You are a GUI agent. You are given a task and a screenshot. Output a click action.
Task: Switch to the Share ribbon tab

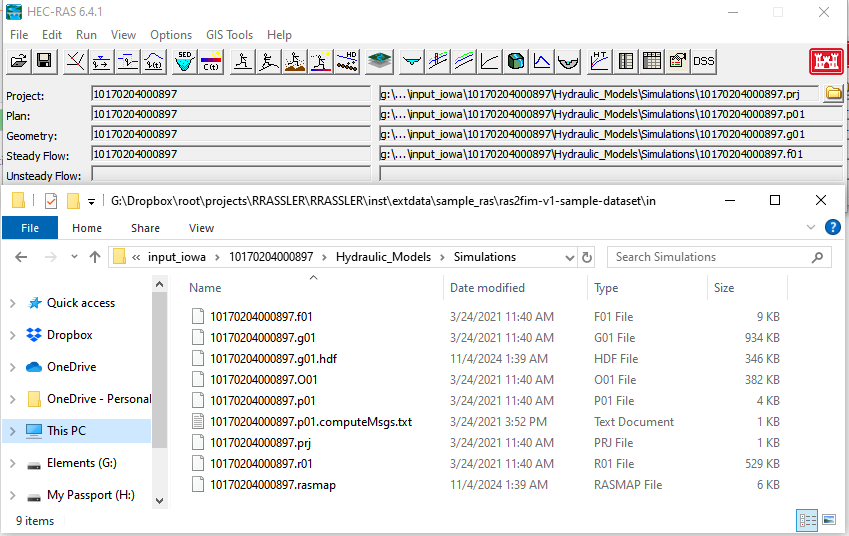pos(145,228)
